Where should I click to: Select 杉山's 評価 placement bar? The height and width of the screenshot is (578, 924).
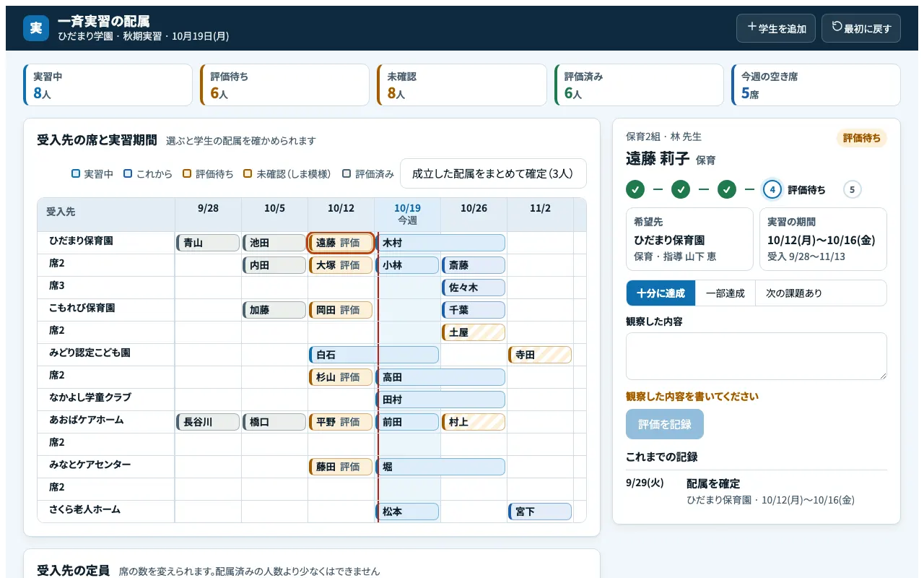pos(341,377)
